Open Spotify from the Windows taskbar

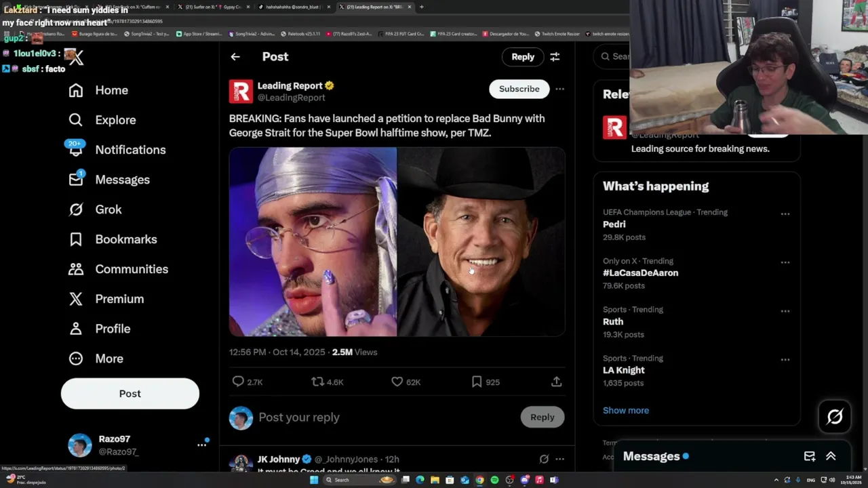[494, 480]
